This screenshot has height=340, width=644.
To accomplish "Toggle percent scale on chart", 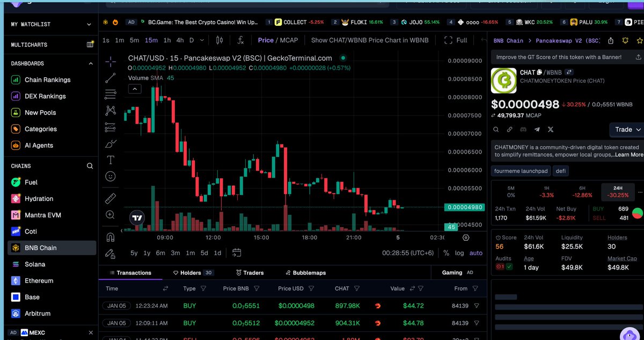I will click(446, 253).
